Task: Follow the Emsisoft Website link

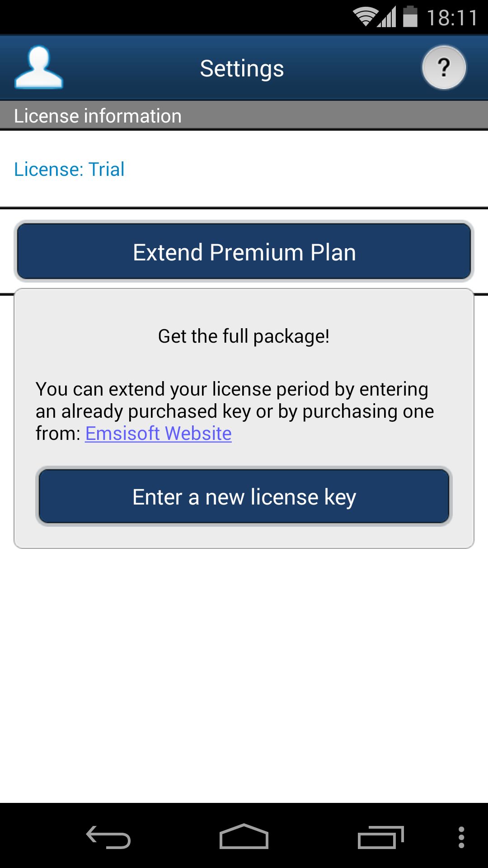Action: coord(158,433)
